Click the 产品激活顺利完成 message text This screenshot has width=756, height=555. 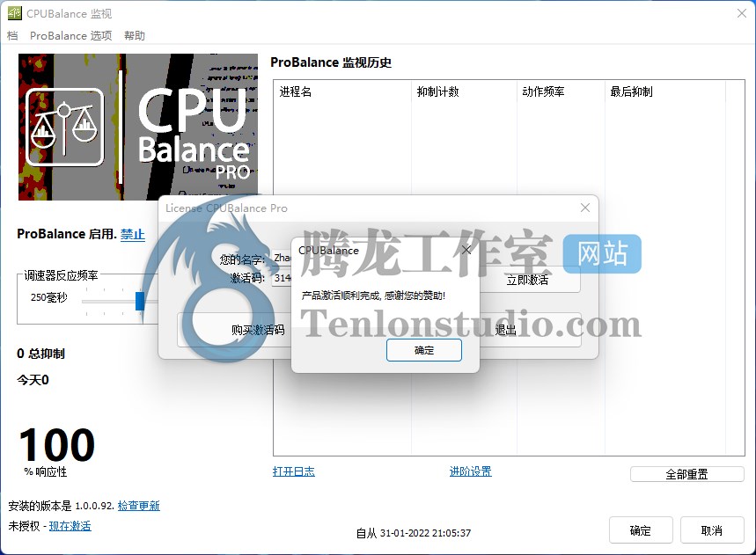[x=373, y=296]
